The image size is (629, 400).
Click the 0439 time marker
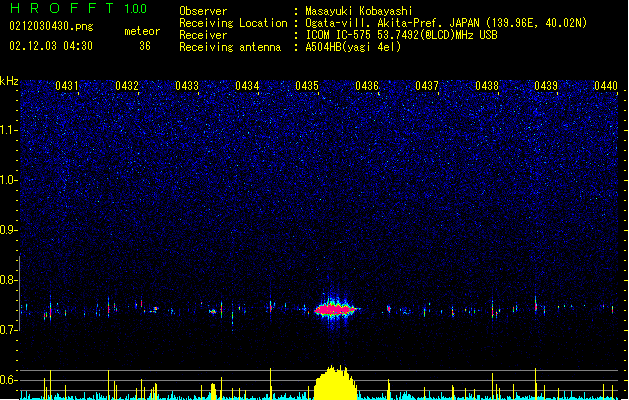pyautogui.click(x=546, y=86)
